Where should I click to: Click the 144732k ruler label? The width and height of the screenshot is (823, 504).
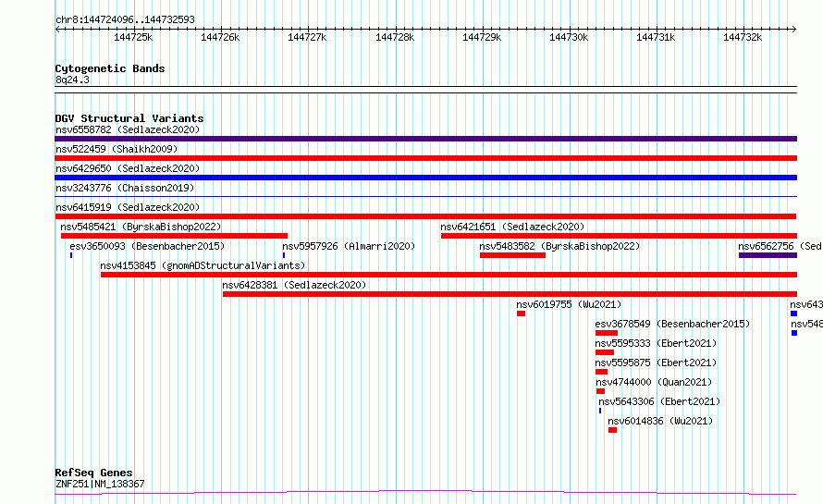click(x=743, y=37)
